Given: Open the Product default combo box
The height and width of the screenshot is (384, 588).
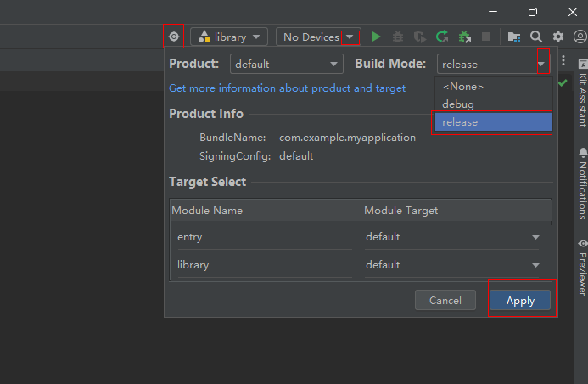Looking at the screenshot, I should (x=286, y=64).
